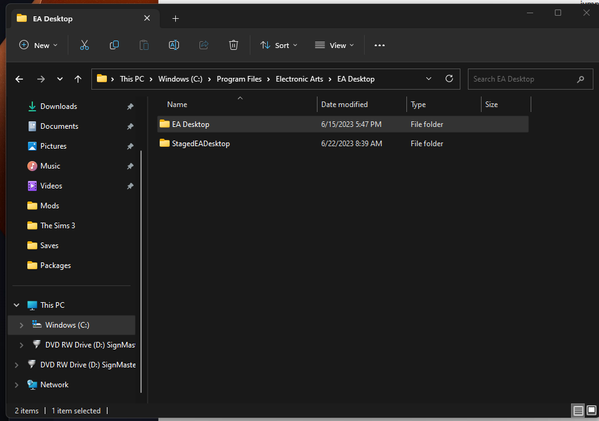Unpin Videos via its pin icon

pos(130,186)
